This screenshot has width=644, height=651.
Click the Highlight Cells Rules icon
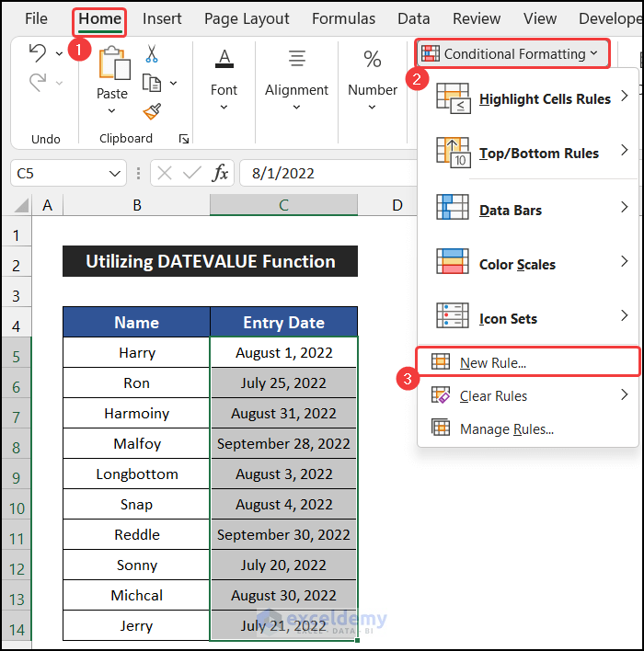coord(454,98)
